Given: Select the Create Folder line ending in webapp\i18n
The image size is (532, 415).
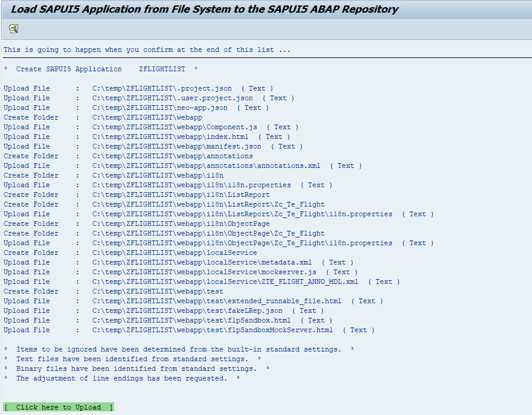Looking at the screenshot, I should click(114, 175).
